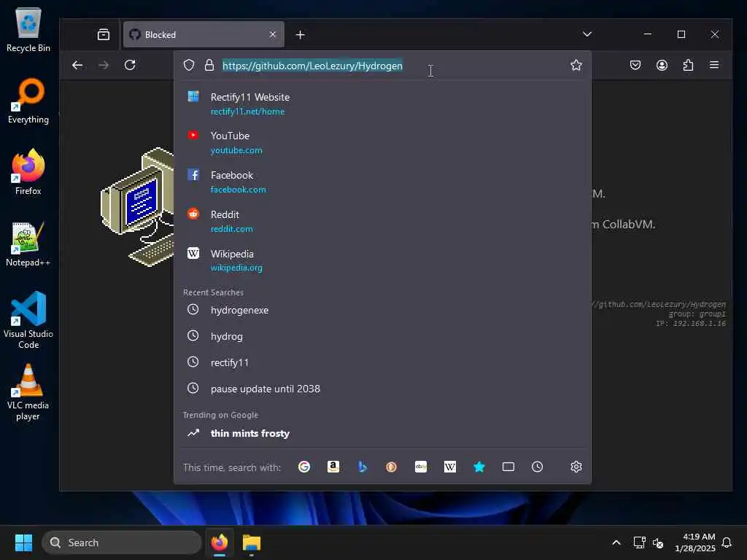Choose Rectify11 Website suggestion

click(382, 104)
